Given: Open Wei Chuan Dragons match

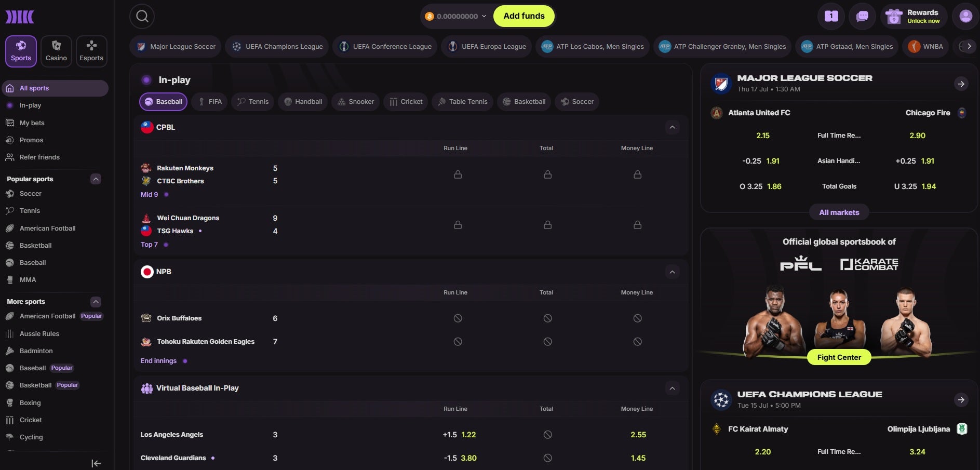Looking at the screenshot, I should click(188, 218).
